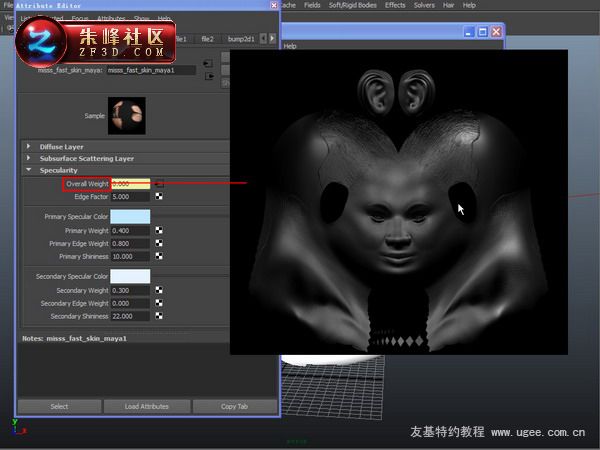
Task: Close the render view window
Action: [496, 32]
